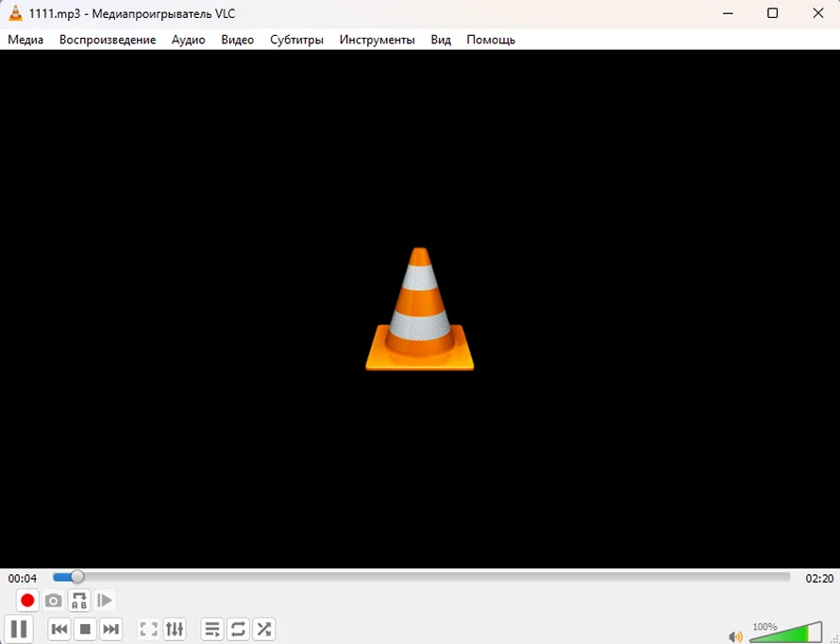Open the Медиа menu

(25, 40)
